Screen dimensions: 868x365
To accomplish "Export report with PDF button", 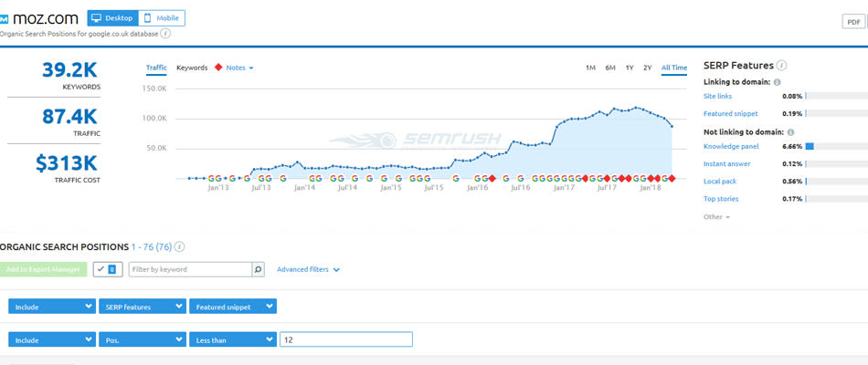I will click(853, 22).
